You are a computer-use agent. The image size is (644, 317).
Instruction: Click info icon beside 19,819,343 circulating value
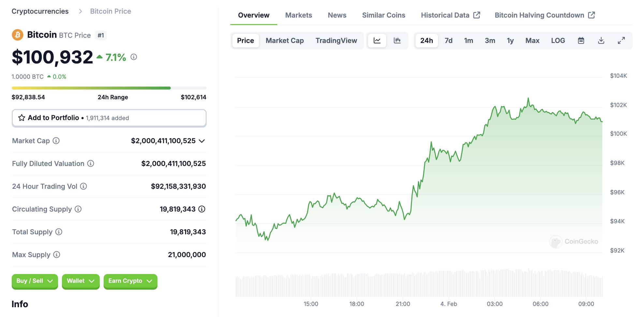click(202, 209)
